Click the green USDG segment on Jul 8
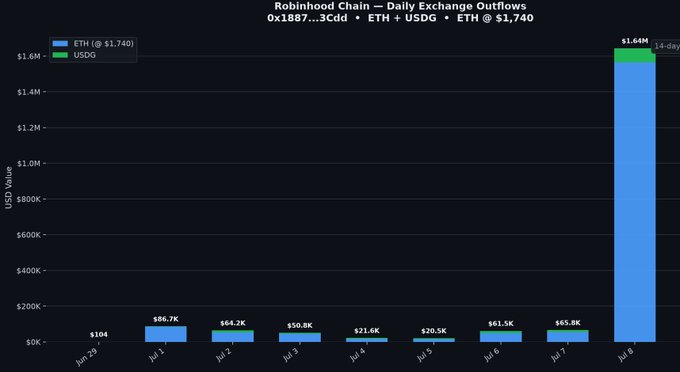 click(x=635, y=55)
